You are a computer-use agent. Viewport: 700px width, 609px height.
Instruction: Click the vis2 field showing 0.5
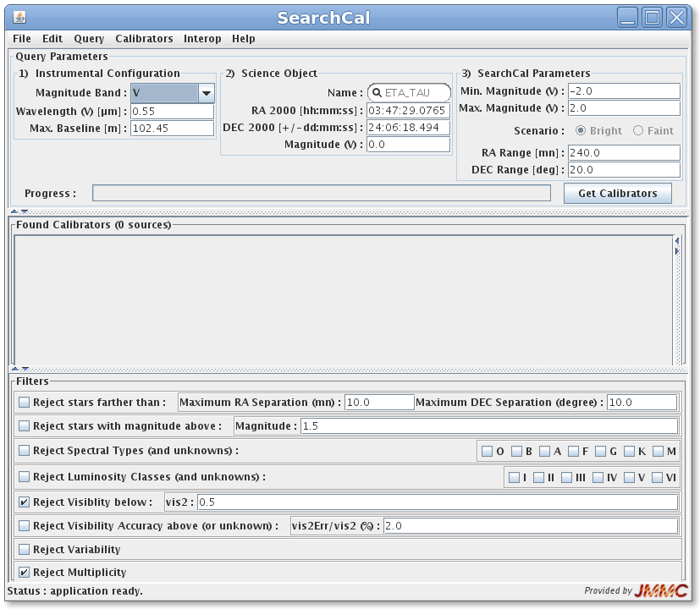tap(438, 502)
